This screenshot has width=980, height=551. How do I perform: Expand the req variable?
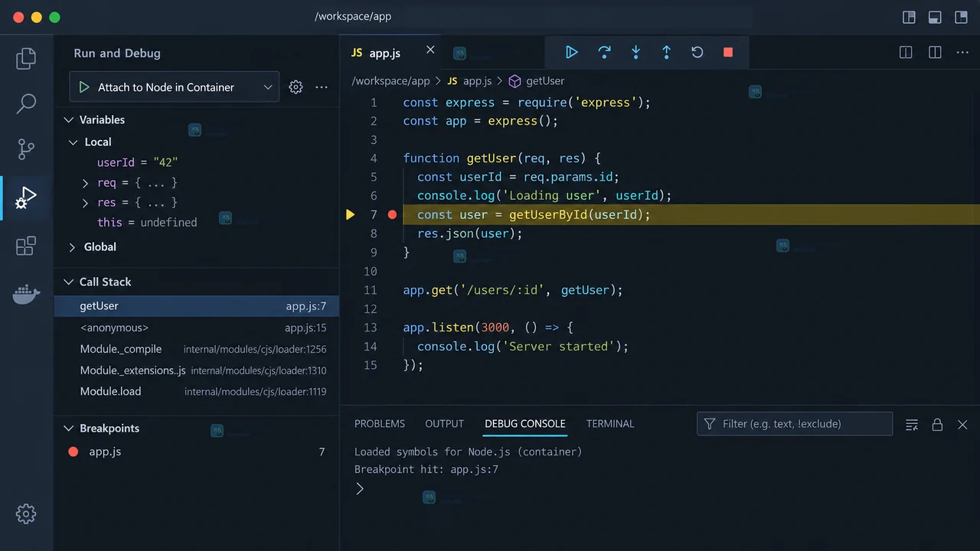pos(86,183)
